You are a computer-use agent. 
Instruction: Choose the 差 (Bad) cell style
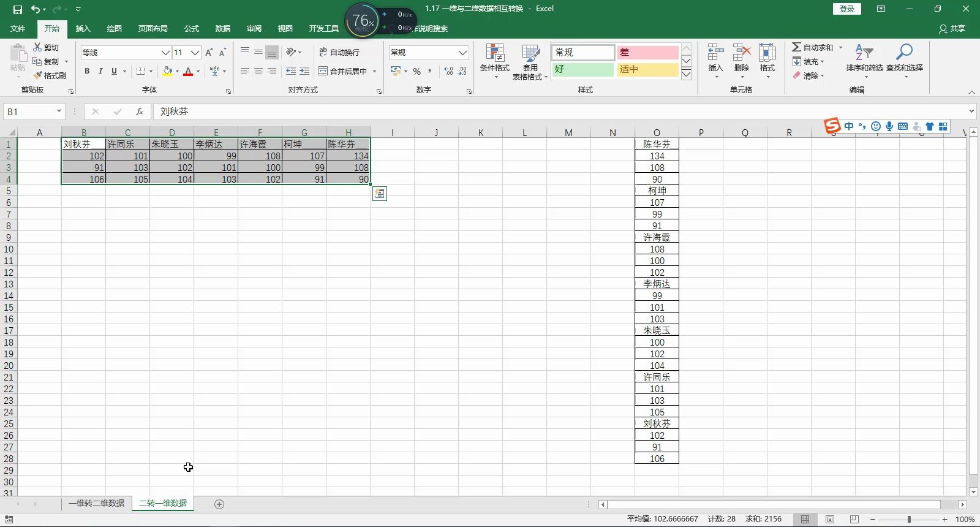647,52
